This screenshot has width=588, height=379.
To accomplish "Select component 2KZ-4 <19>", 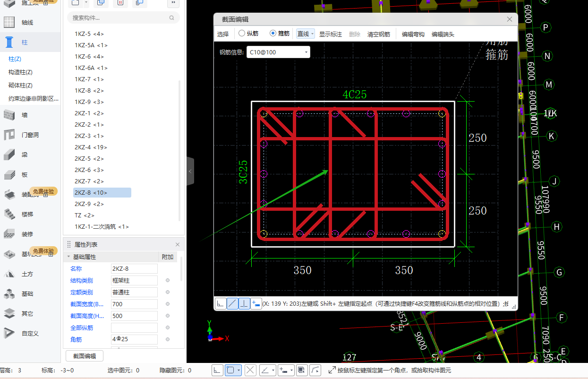I will (91, 147).
